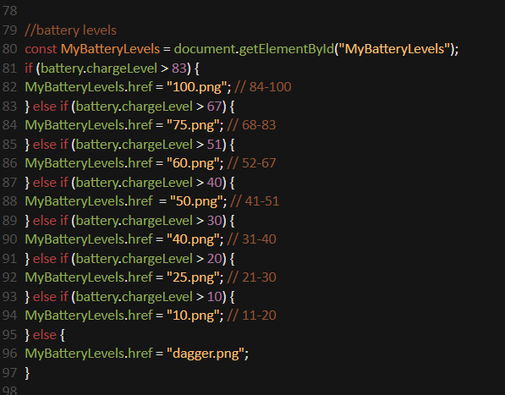Click the "MyBatteryLevels" string argument on line 80
The width and height of the screenshot is (505, 395).
[395, 49]
